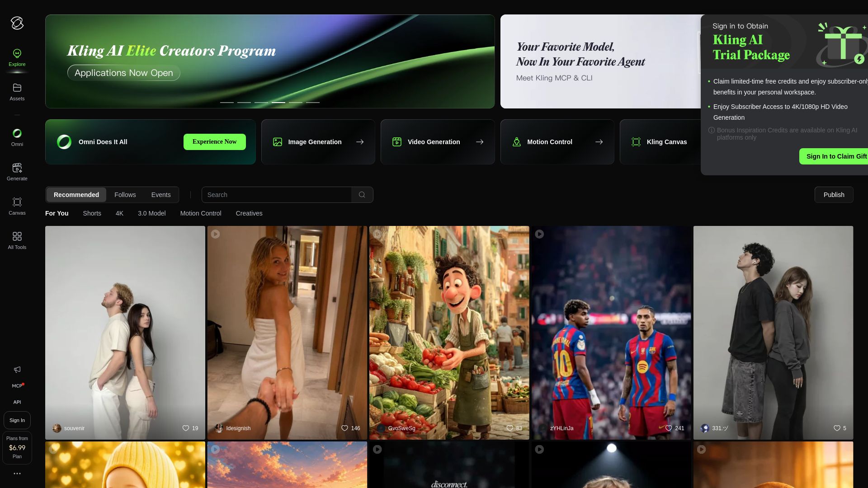Click souvenir user avatar
Screen dimensions: 868x488
57,428
